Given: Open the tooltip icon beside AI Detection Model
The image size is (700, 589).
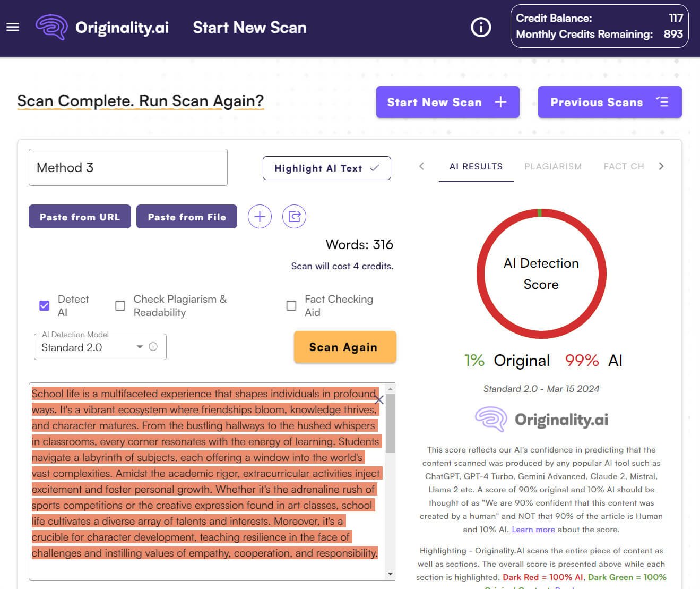Looking at the screenshot, I should 153,346.
